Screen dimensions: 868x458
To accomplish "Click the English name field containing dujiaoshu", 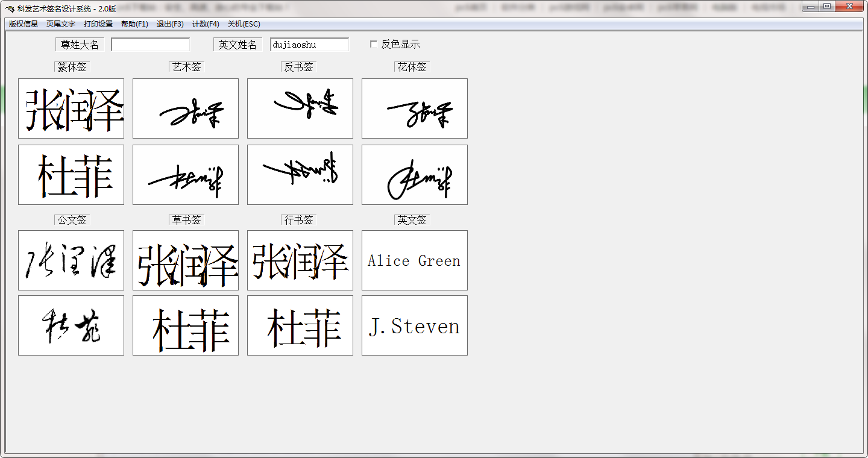I will 309,44.
